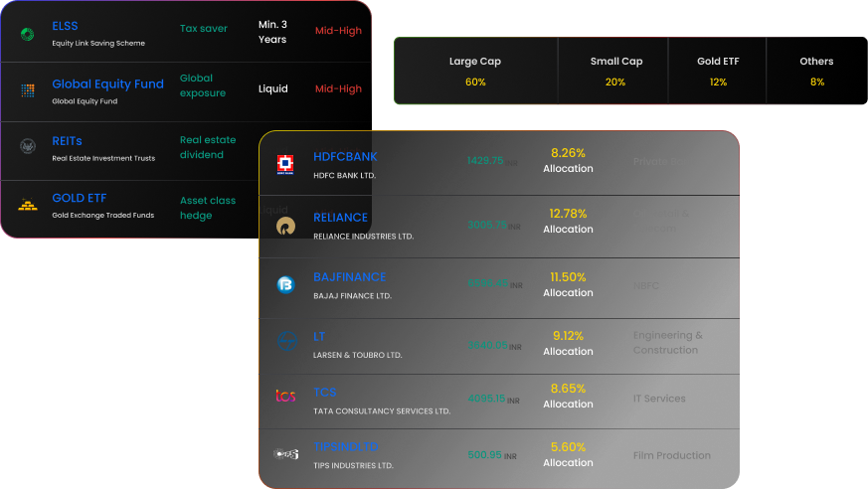Click the Gold ETF gold bars icon
Screen dimensions: 868x489
(28, 205)
